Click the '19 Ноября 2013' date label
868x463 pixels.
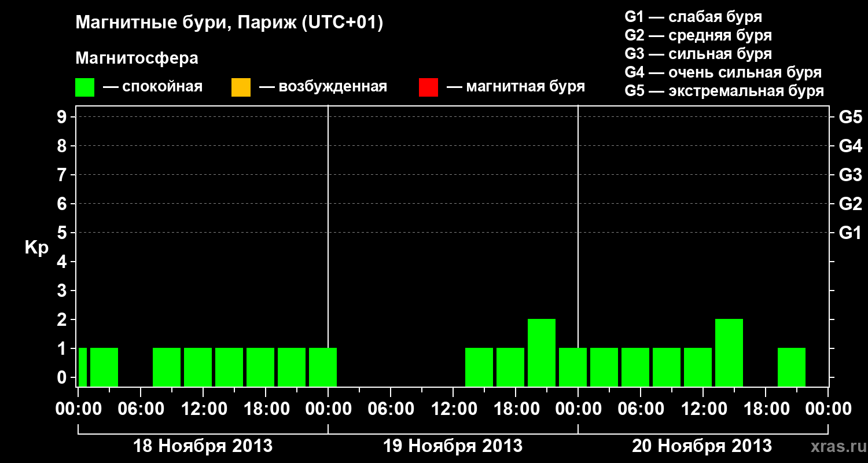[453, 446]
